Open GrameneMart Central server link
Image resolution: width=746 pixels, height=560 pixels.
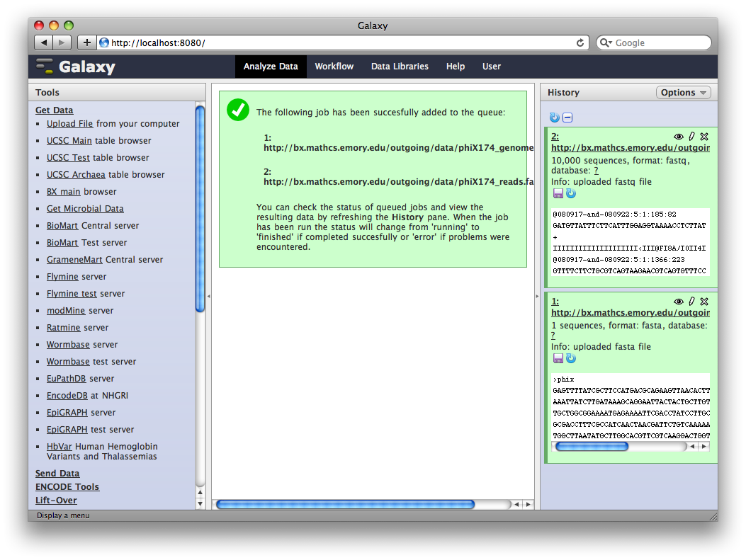74,260
